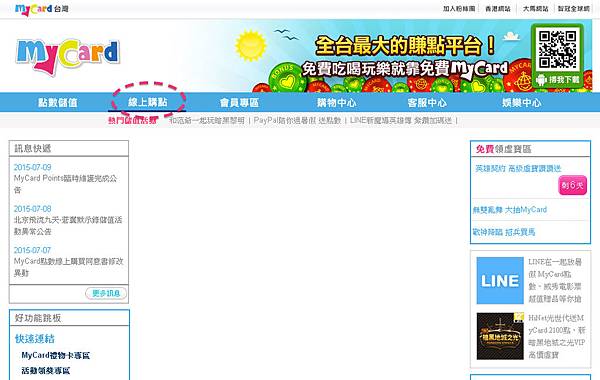
Task: Click the 更多訊息 button
Action: pos(106,294)
